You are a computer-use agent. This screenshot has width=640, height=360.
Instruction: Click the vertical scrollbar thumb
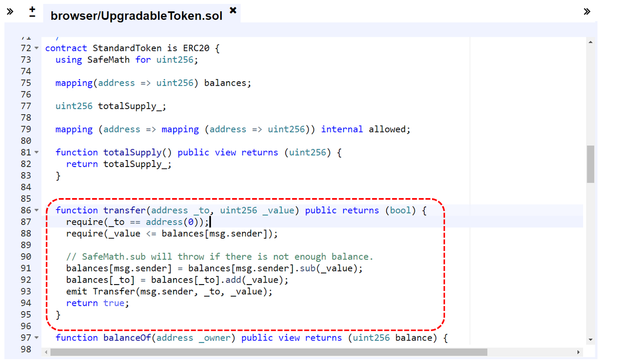coord(590,164)
